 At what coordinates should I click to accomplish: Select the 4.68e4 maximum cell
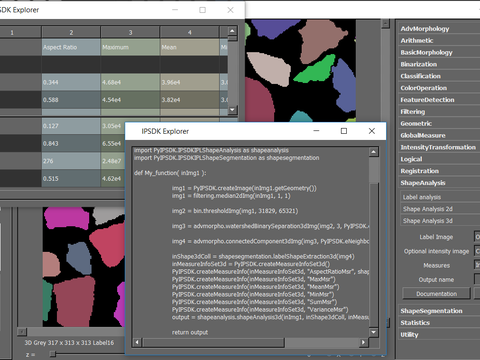[130, 82]
